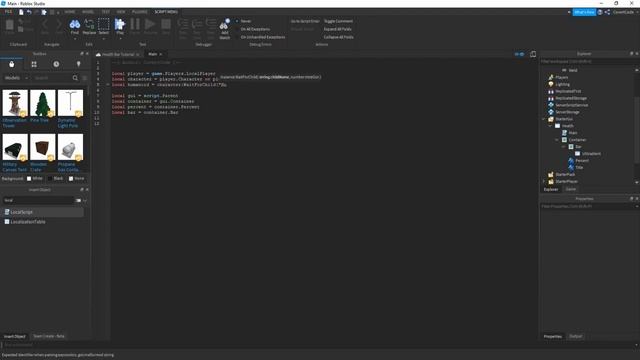
Task: Open the dropdown arrow under Find
Action: [x=75, y=38]
